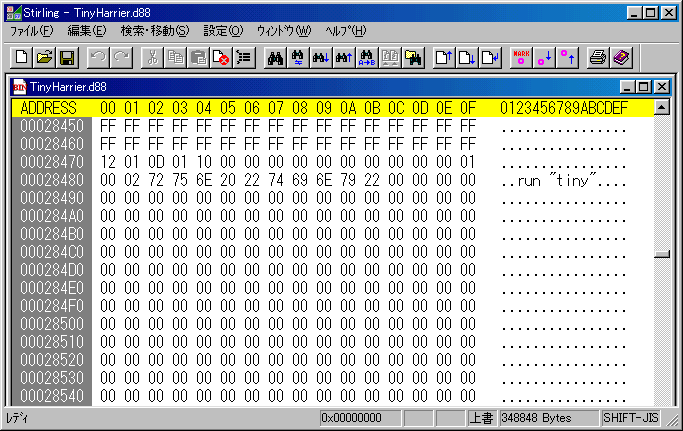Click the レディ status text
This screenshot has height=431, width=683.
[x=17, y=418]
